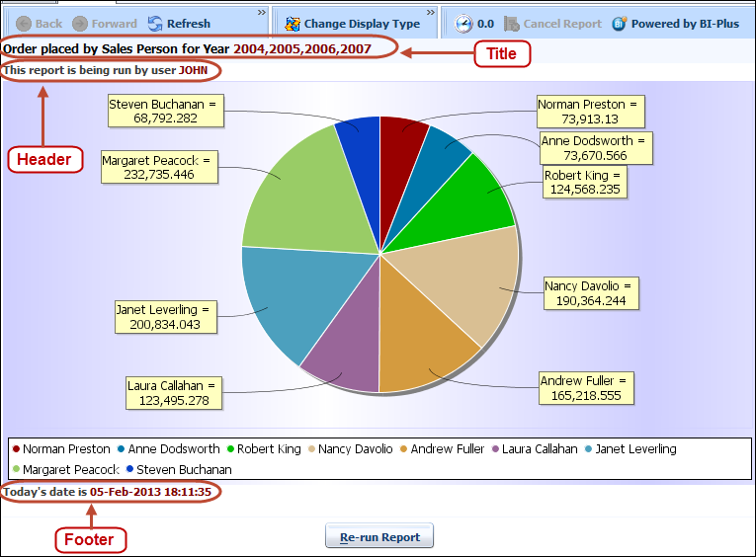Image resolution: width=756 pixels, height=557 pixels.
Task: Click the Refresh arrows icon
Action: click(x=155, y=24)
